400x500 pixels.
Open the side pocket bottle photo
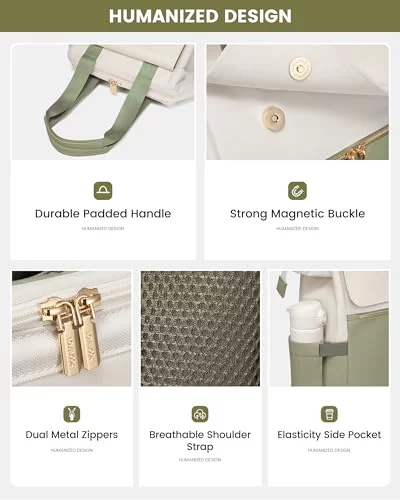(x=329, y=329)
